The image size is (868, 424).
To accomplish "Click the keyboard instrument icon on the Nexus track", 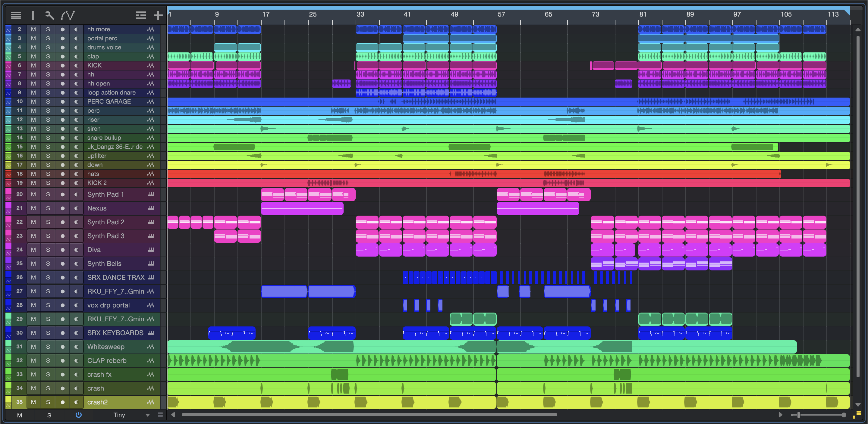I will 151,208.
